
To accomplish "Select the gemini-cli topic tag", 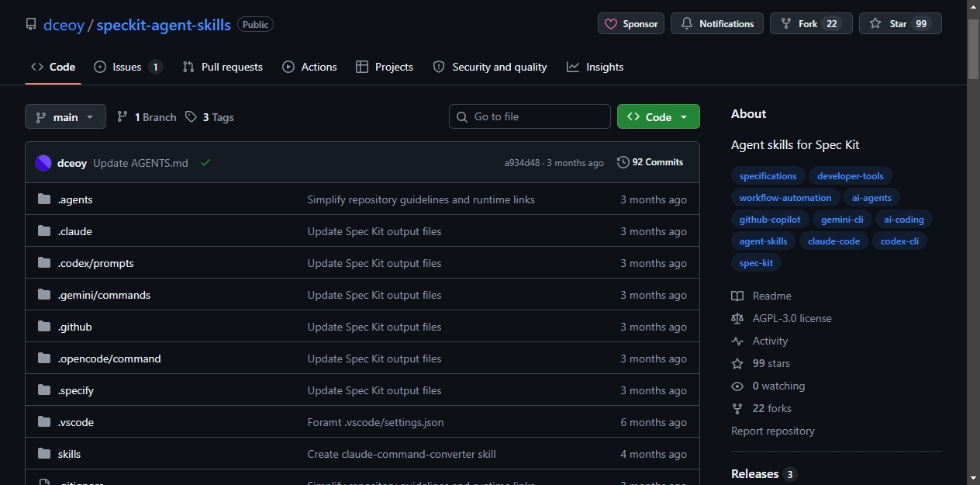I will click(x=842, y=220).
